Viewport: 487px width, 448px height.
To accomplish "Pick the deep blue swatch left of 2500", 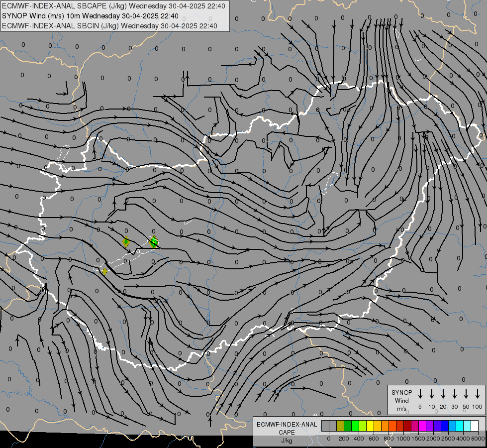I will coord(445,426).
